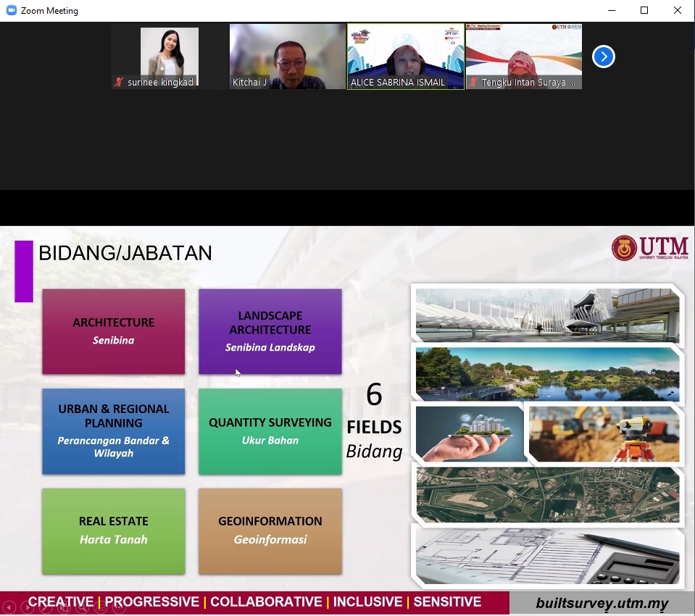This screenshot has width=695, height=616.
Task: Click muted microphone icon on Tengku Intan Suraya
Action: pos(473,83)
